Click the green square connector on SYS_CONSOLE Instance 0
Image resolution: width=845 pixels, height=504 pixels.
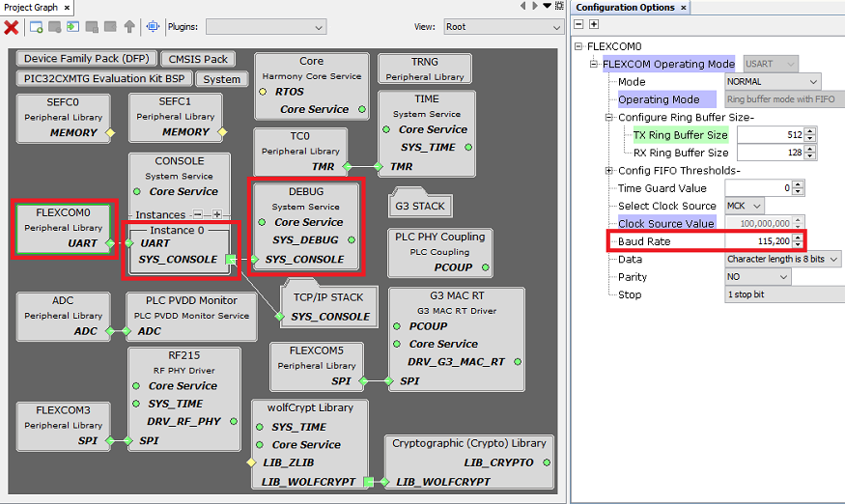tap(230, 260)
